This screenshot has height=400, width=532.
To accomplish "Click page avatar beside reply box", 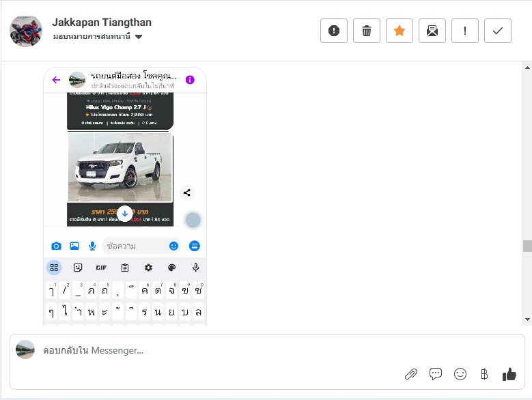I will 25,349.
